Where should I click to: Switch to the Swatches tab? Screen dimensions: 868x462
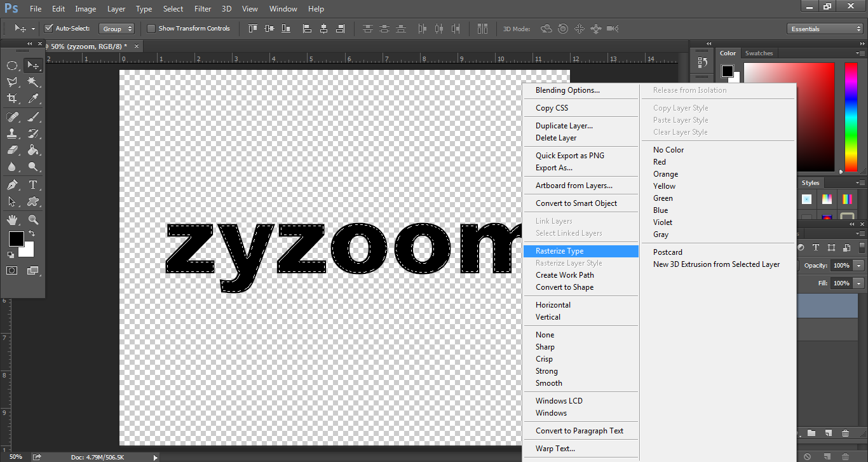tap(759, 53)
